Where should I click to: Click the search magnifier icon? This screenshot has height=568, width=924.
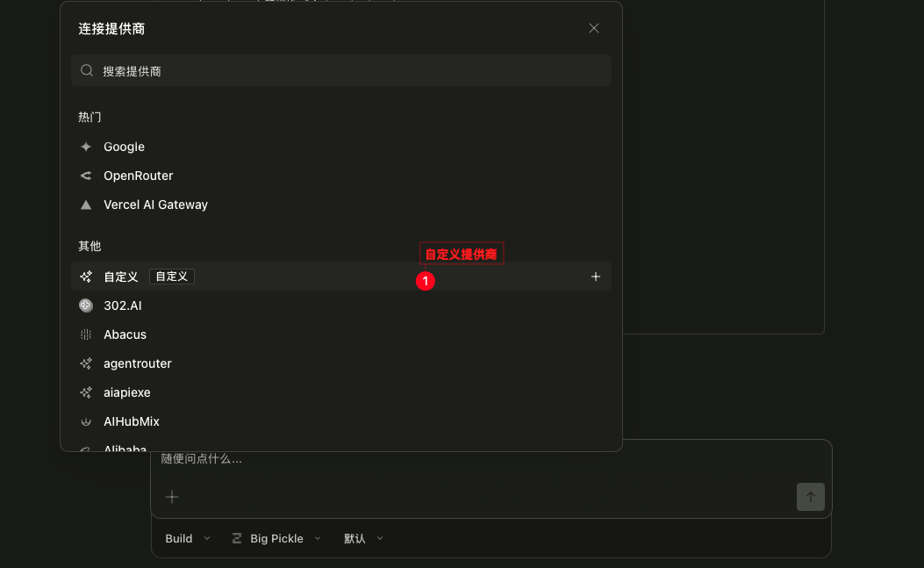87,71
